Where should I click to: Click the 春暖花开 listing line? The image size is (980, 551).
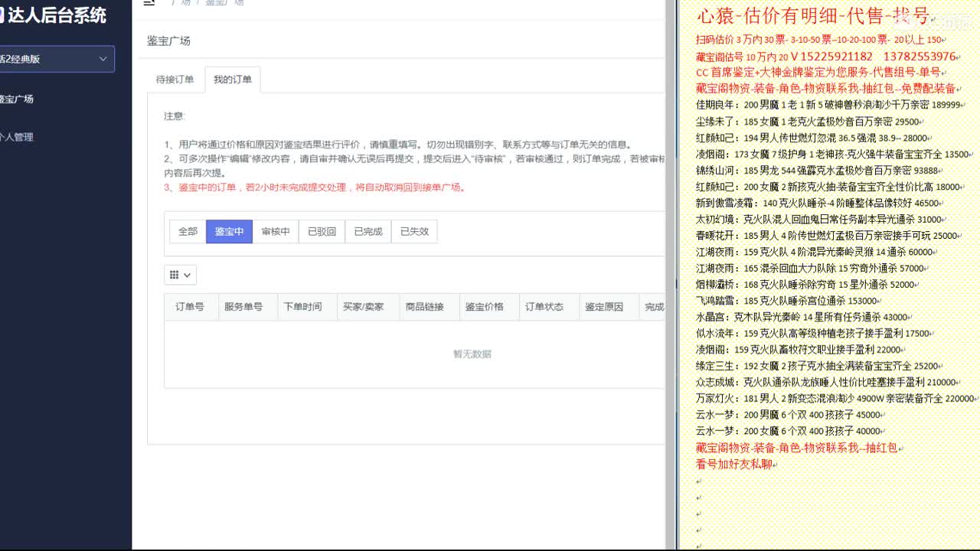point(827,235)
